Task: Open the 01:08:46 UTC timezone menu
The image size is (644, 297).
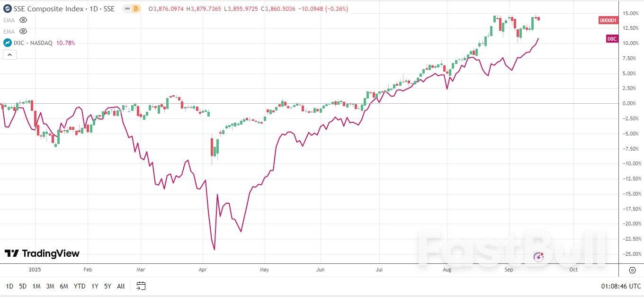Action: [621, 286]
